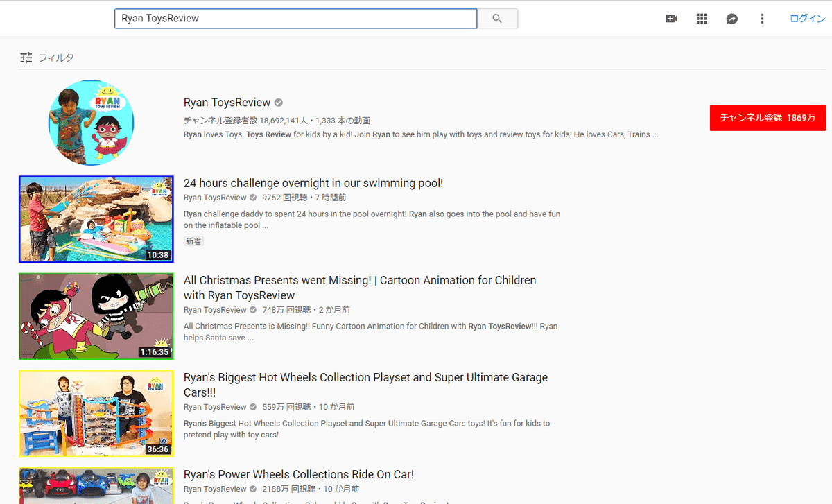Click the verified badge beside the Ryan ToysReview channel title

coord(279,103)
